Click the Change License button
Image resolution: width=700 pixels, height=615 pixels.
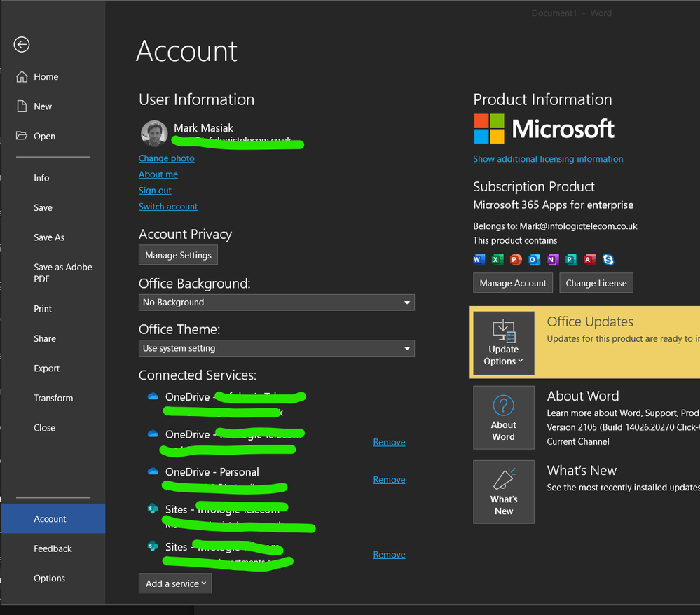596,283
